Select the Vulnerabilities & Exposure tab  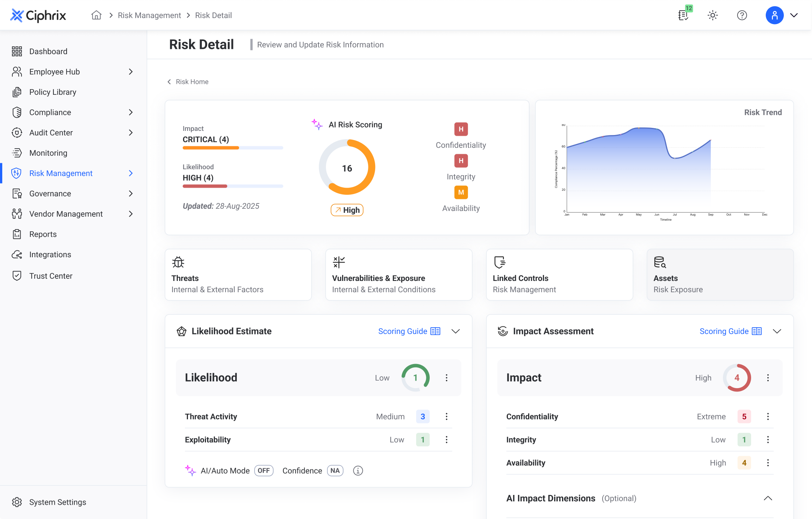coord(398,275)
